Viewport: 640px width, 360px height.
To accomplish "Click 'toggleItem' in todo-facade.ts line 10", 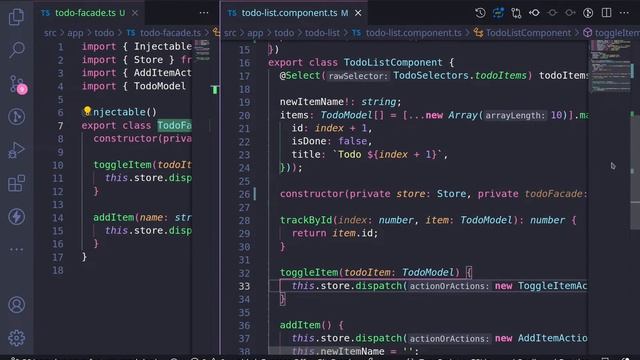I will pos(122,165).
